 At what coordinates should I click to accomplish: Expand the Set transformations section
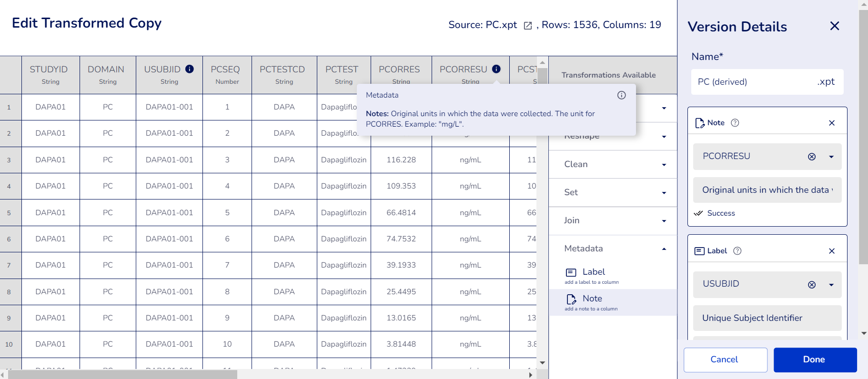tap(613, 192)
